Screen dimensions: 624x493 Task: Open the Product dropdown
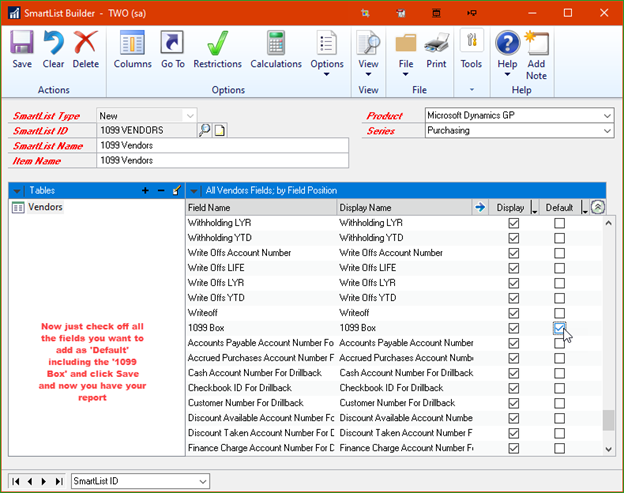pyautogui.click(x=607, y=116)
